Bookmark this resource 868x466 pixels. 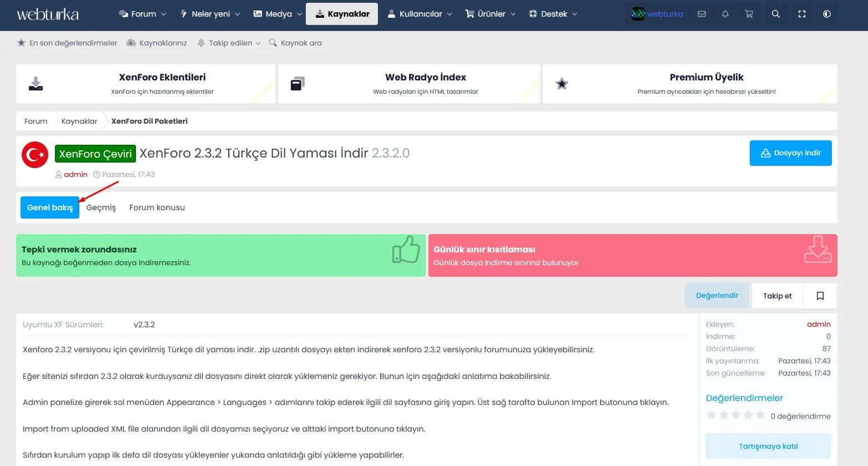click(820, 296)
